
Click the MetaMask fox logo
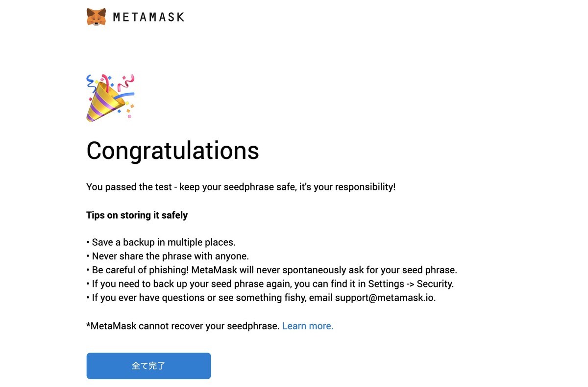click(x=97, y=17)
